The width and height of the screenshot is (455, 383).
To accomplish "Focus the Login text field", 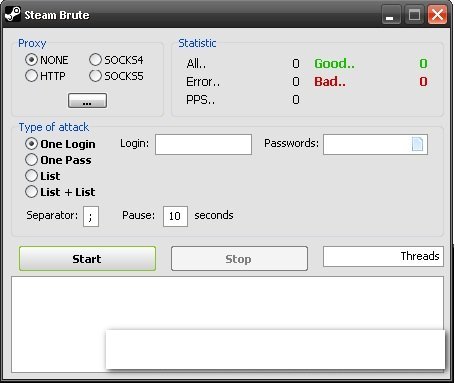I will click(x=203, y=144).
